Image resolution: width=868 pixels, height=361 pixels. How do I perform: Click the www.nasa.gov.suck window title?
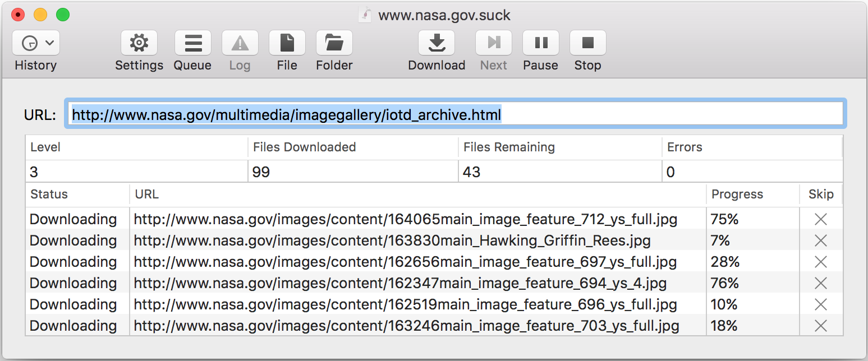click(444, 15)
